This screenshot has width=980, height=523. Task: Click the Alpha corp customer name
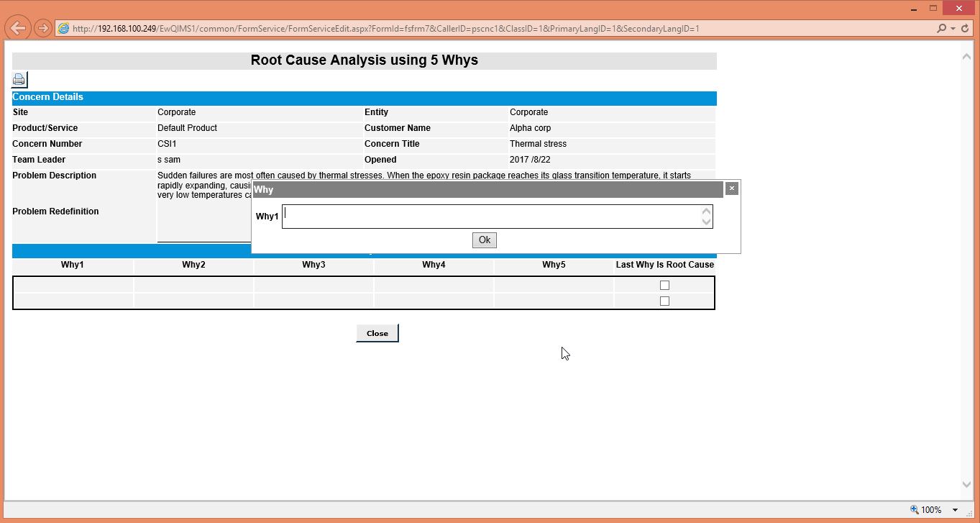tap(530, 128)
